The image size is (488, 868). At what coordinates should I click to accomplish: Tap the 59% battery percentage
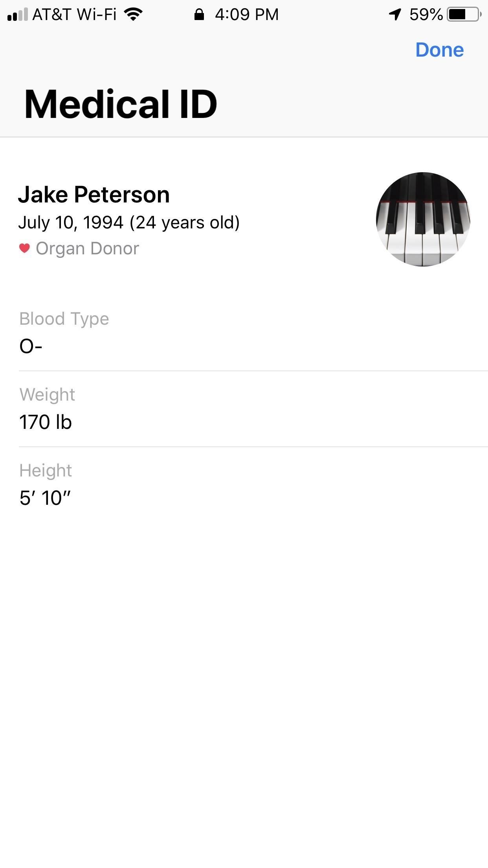[x=426, y=15]
